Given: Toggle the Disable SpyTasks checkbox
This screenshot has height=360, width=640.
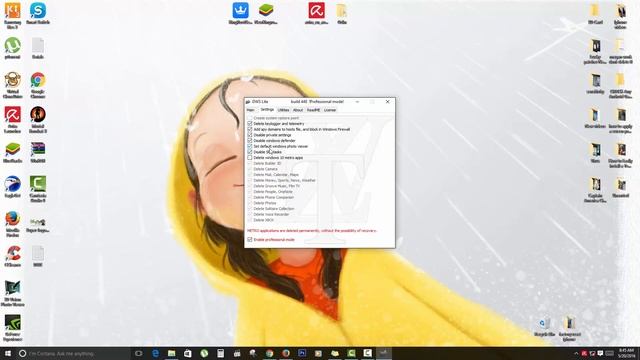Looking at the screenshot, I should 250,152.
